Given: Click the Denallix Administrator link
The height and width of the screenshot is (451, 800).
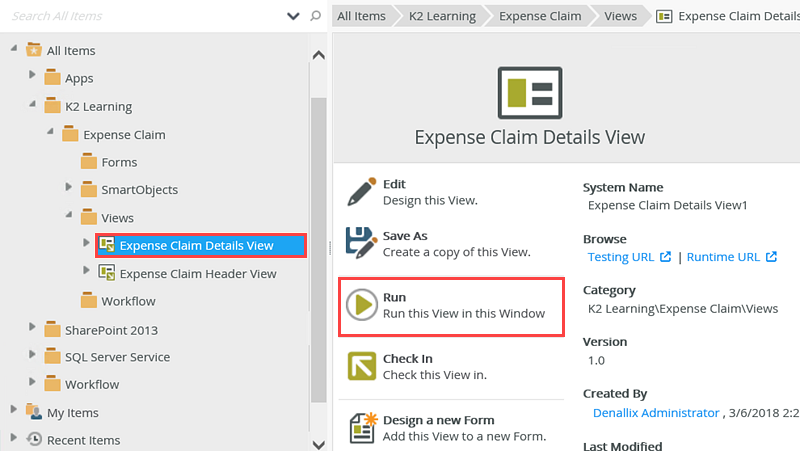Looking at the screenshot, I should [653, 413].
